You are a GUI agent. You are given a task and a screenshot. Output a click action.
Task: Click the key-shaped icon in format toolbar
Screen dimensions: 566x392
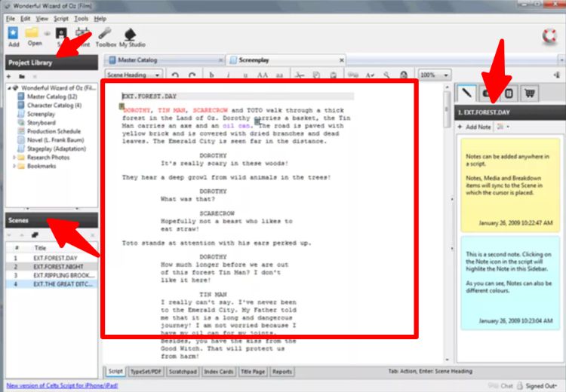(x=386, y=75)
